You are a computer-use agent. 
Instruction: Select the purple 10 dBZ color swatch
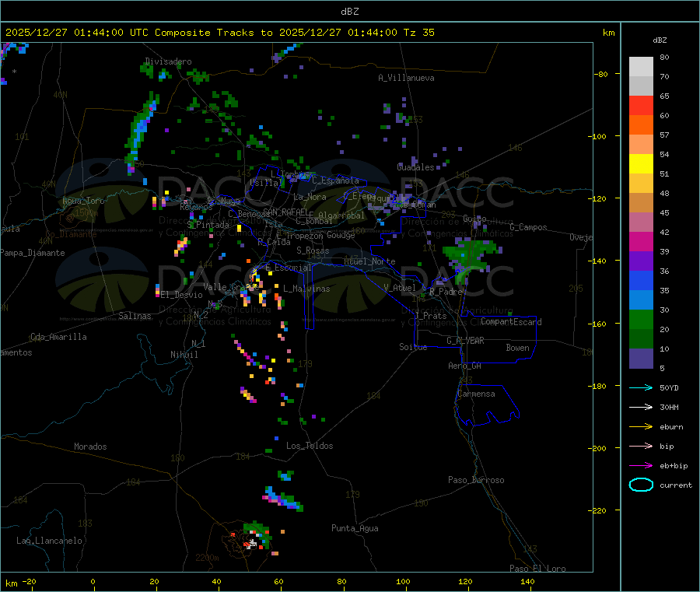641,359
